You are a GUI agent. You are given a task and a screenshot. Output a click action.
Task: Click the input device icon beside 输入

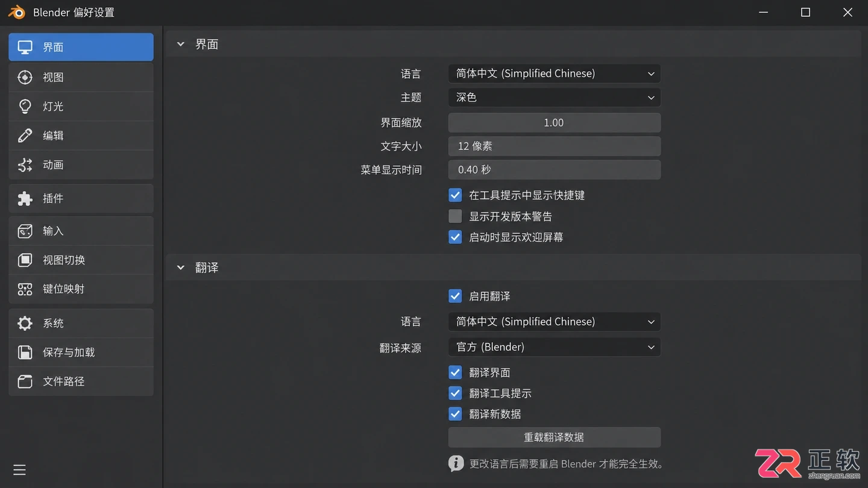(25, 231)
